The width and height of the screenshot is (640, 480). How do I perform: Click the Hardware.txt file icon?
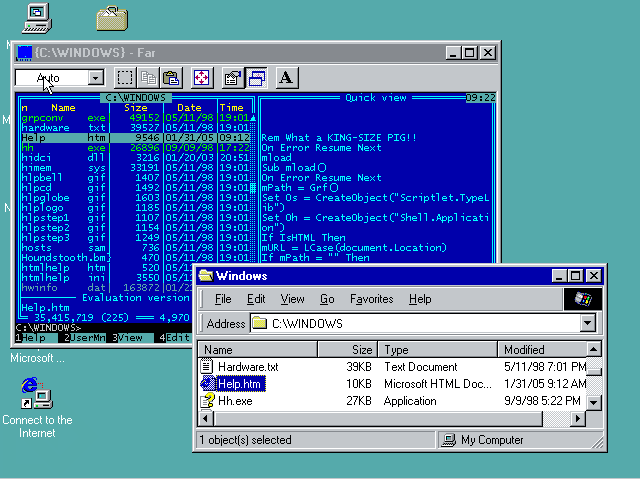point(207,366)
